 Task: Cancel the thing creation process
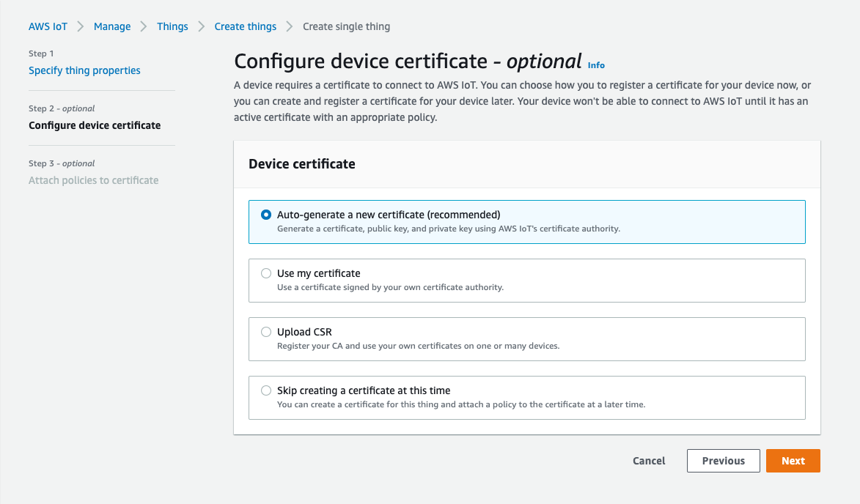(648, 461)
